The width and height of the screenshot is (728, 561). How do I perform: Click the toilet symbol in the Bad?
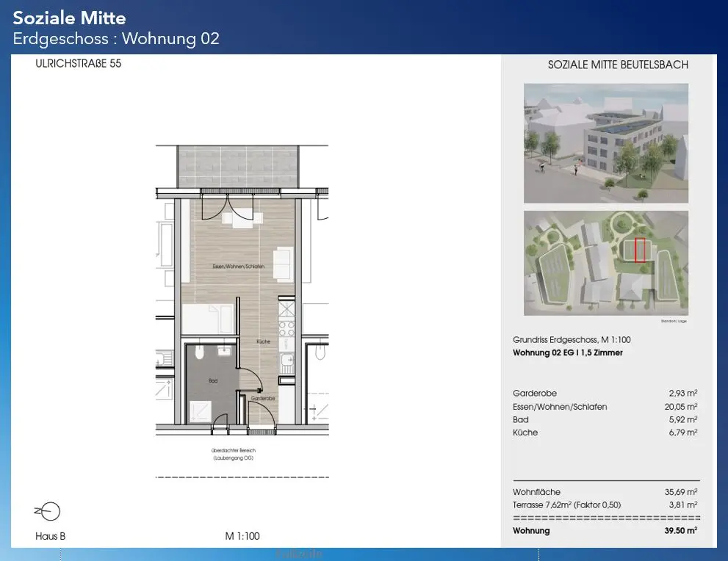click(x=198, y=352)
